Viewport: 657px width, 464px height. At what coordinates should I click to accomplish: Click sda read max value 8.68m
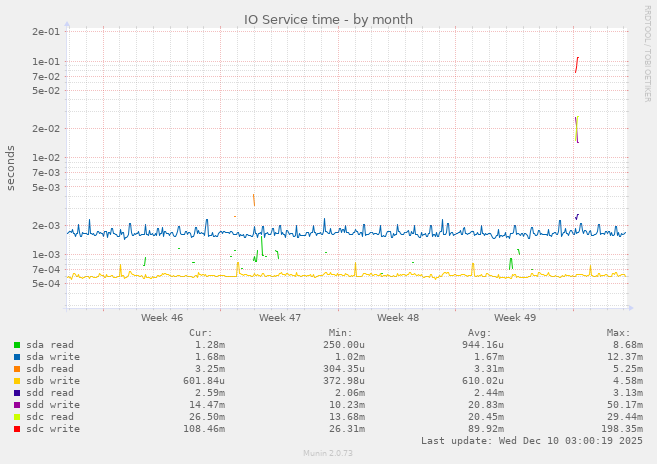[x=628, y=345]
